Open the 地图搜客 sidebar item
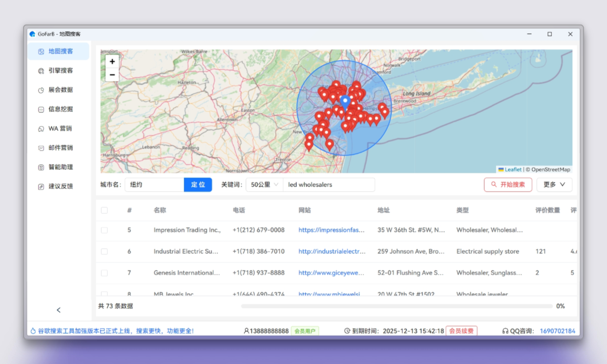This screenshot has width=607, height=364. (x=58, y=51)
